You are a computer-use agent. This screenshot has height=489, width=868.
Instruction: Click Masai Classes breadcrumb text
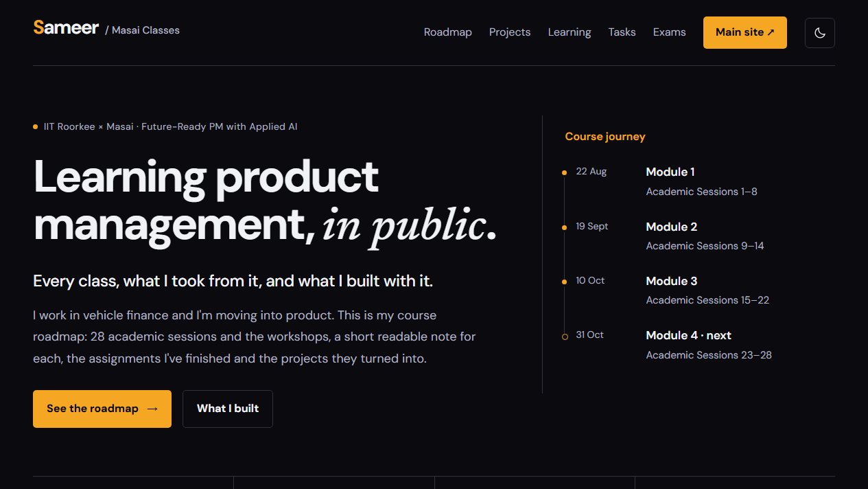(145, 30)
